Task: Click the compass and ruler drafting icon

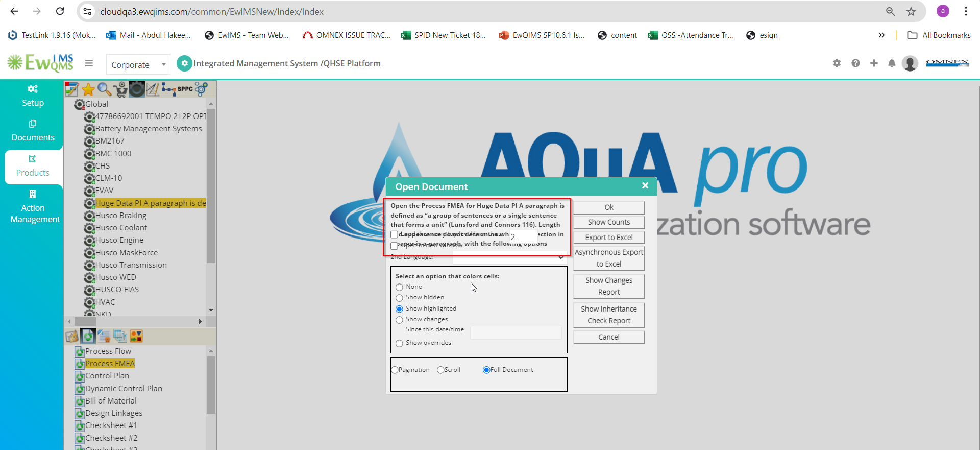Action: pos(153,89)
